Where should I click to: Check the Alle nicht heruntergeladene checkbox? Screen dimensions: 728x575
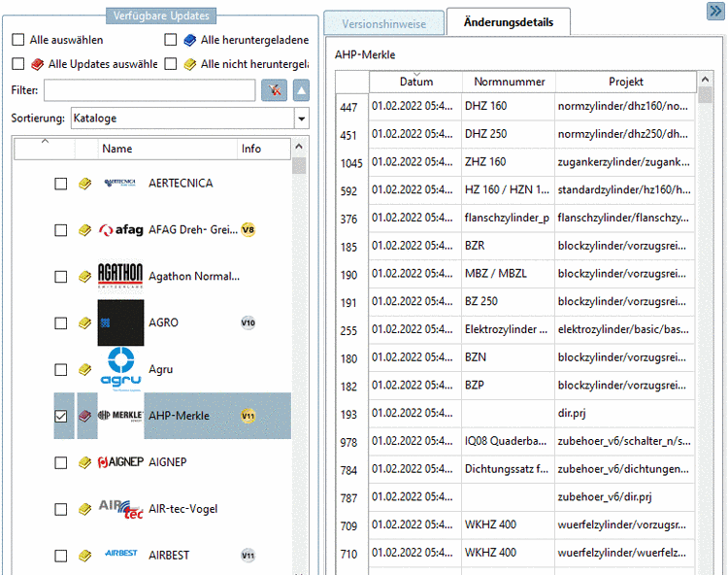point(171,64)
